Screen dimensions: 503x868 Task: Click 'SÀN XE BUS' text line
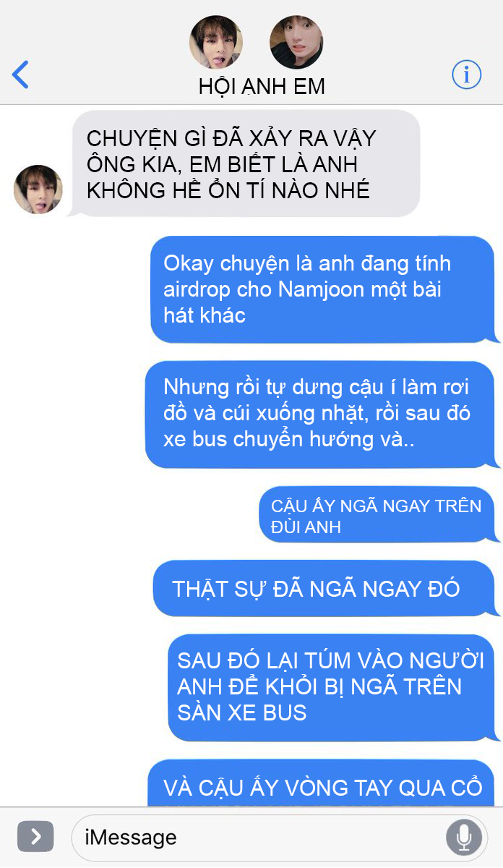pos(242,712)
